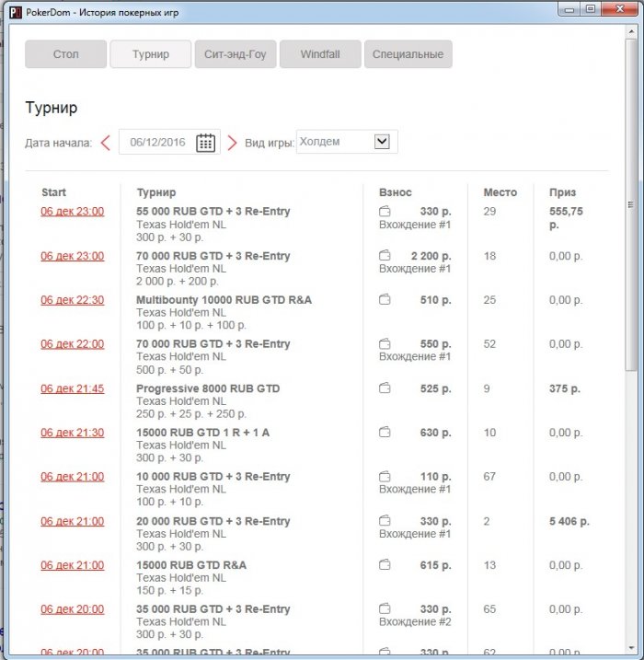Click the 2 200 р. fee value
The height and width of the screenshot is (660, 644).
(431, 256)
